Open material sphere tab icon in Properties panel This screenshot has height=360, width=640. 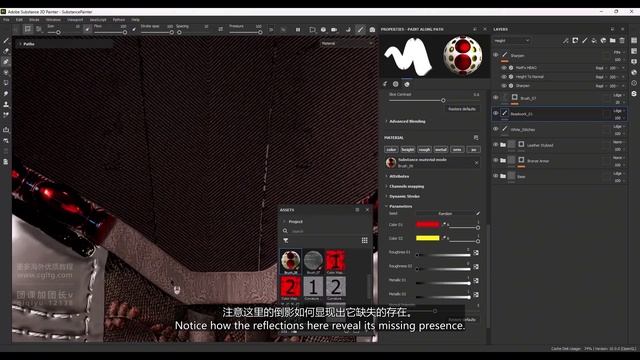coord(407,84)
